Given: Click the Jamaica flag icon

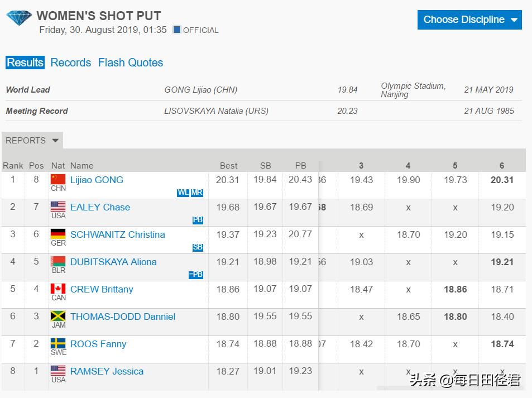Looking at the screenshot, I should tap(58, 316).
